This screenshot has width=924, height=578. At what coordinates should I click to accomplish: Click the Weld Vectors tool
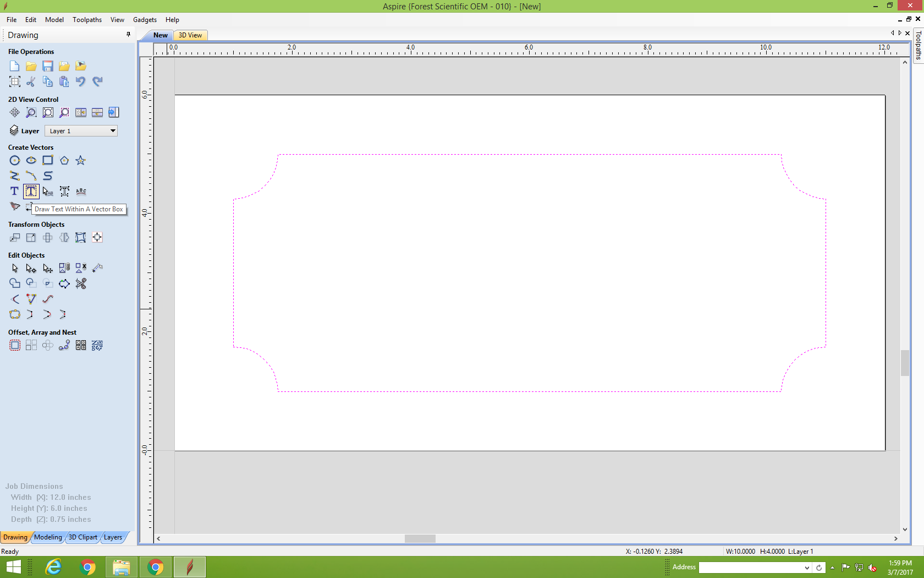point(15,283)
